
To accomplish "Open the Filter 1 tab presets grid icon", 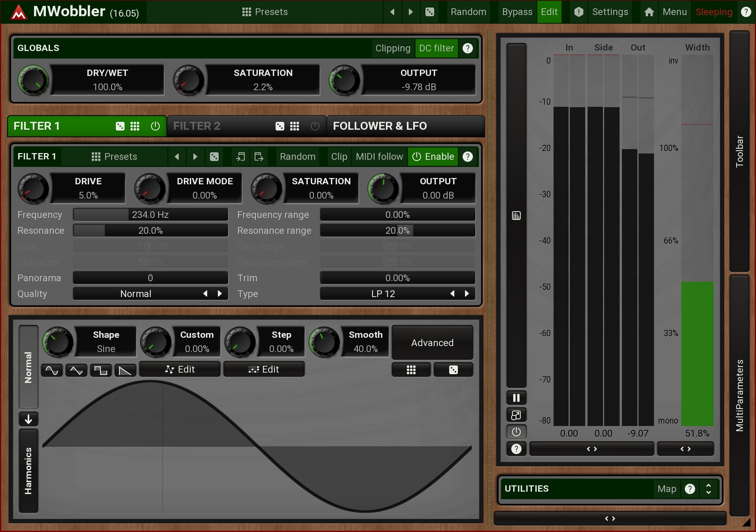I will 135,126.
